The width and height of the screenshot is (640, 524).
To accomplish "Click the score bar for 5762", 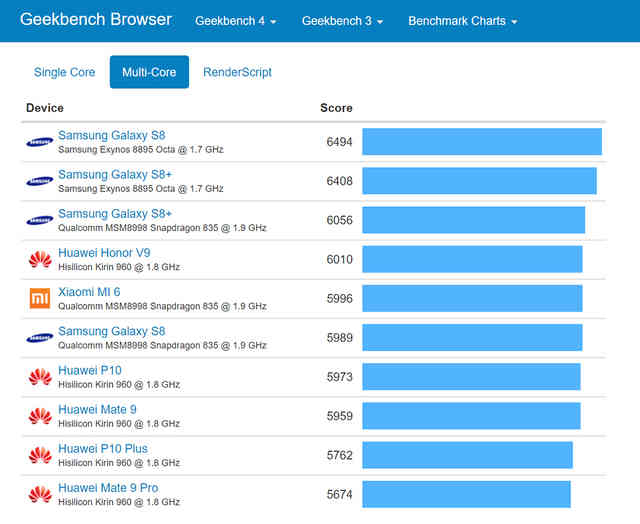I will (x=467, y=455).
